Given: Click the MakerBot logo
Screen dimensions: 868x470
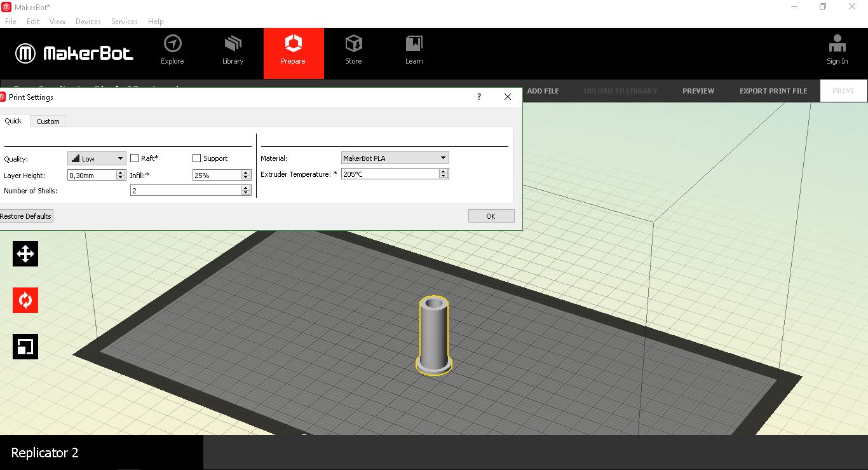Looking at the screenshot, I should (x=74, y=53).
